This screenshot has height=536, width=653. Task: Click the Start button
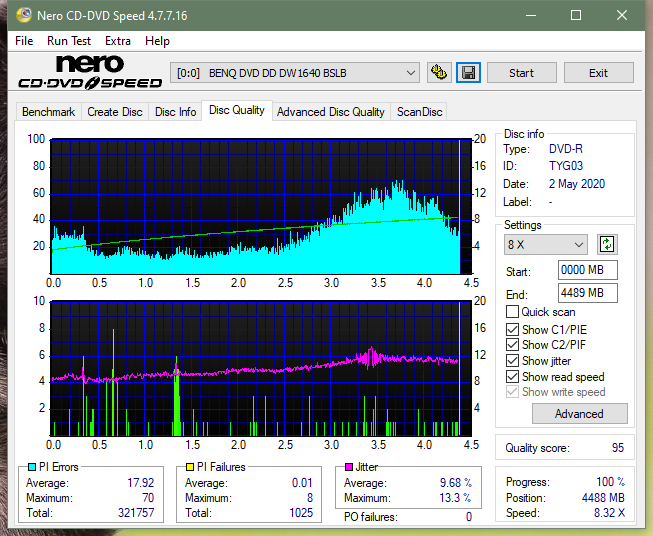521,73
